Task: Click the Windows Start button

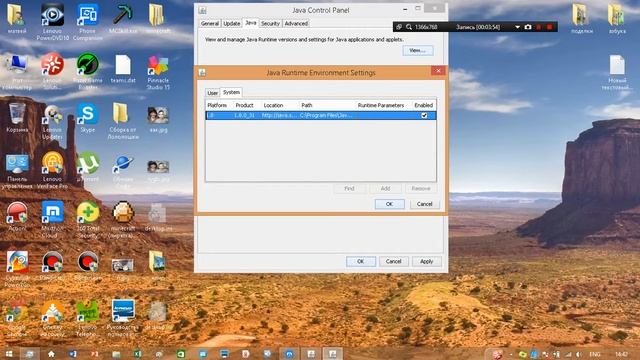Action: 9,354
